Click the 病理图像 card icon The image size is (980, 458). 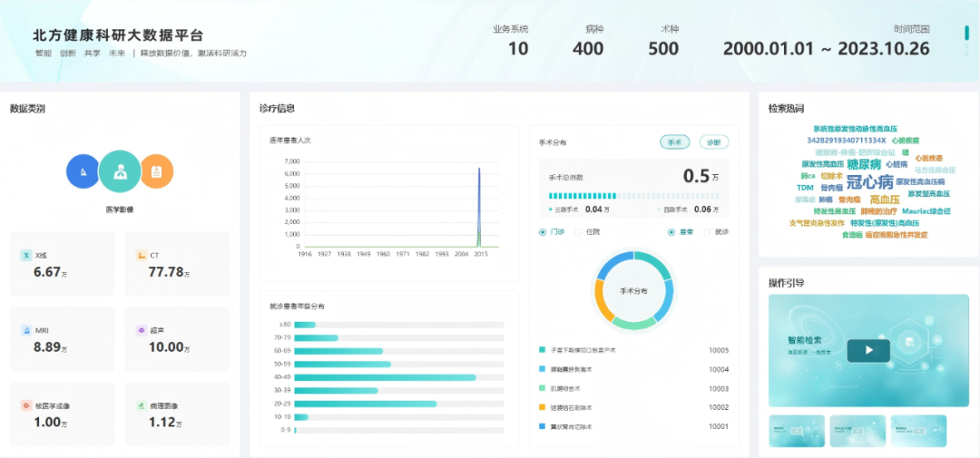(x=141, y=405)
